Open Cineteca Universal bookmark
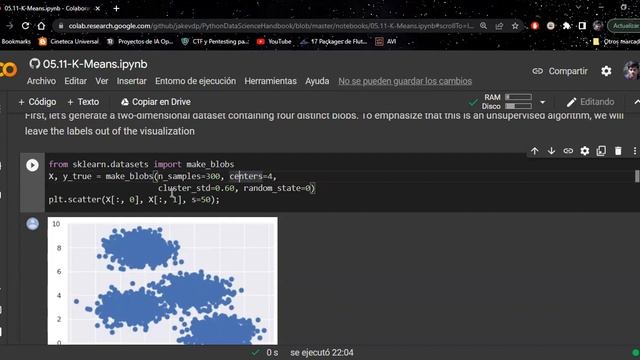Screen dimensions: 640x360 coord(69,42)
